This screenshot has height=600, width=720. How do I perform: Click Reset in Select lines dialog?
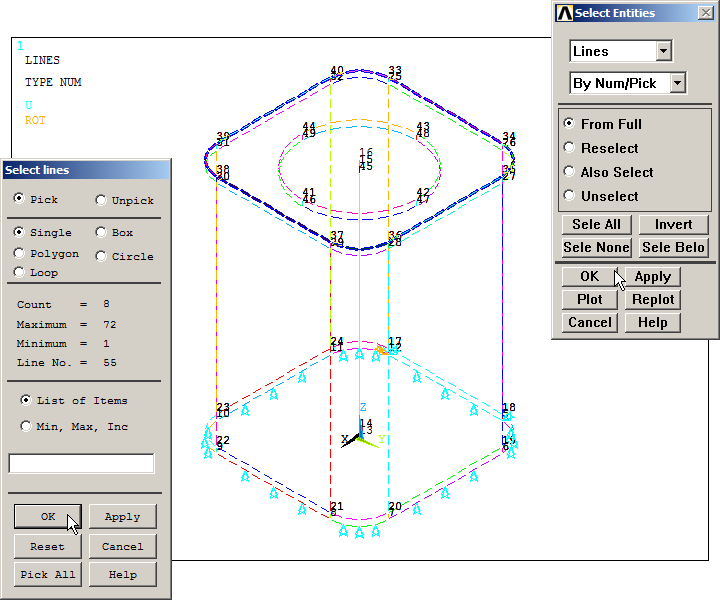tap(48, 546)
